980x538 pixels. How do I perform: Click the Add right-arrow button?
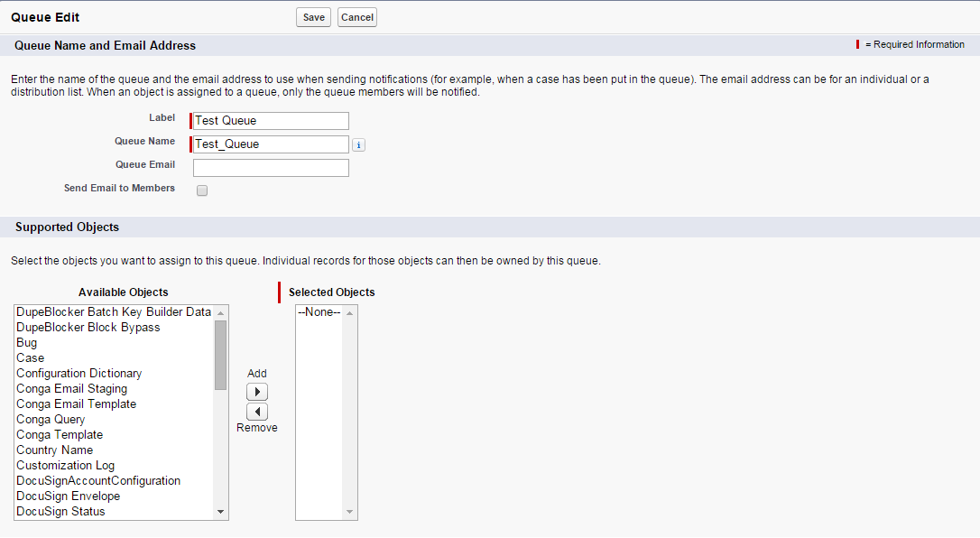point(257,392)
